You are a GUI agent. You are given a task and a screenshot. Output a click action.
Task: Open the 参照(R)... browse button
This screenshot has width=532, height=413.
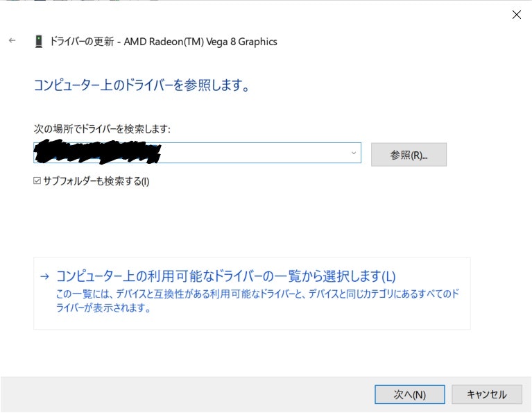click(x=409, y=155)
